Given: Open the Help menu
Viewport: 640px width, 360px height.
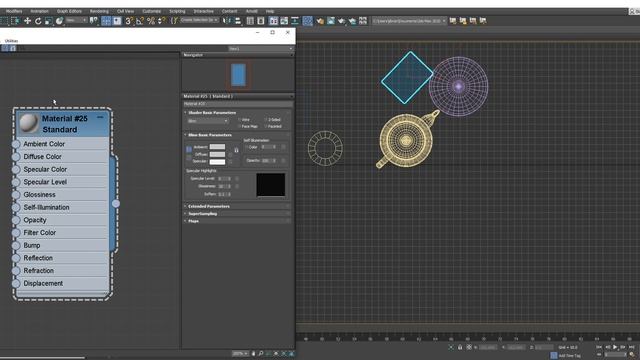Looking at the screenshot, I should coord(270,11).
